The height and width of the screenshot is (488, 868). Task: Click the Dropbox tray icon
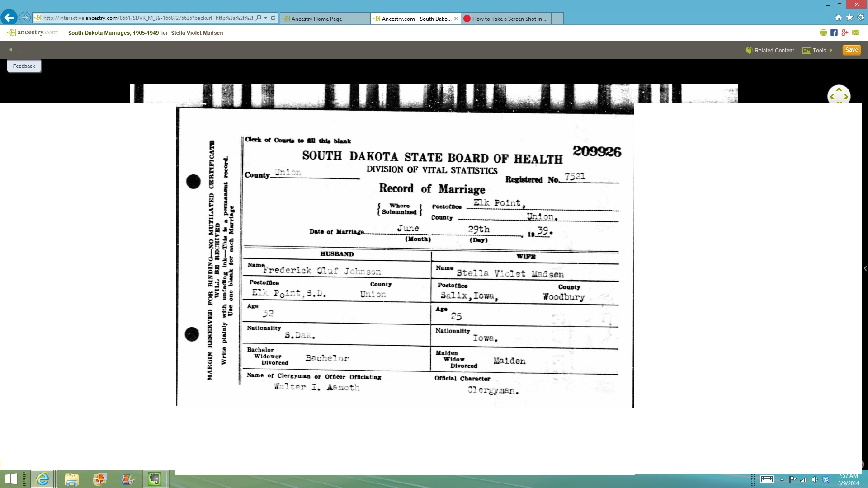click(x=826, y=479)
